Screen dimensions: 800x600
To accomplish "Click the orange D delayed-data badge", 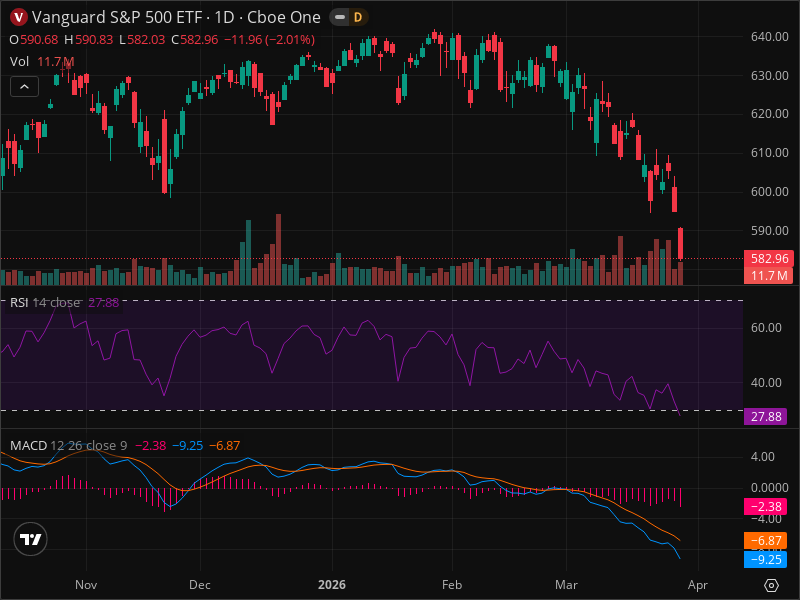I will (358, 17).
